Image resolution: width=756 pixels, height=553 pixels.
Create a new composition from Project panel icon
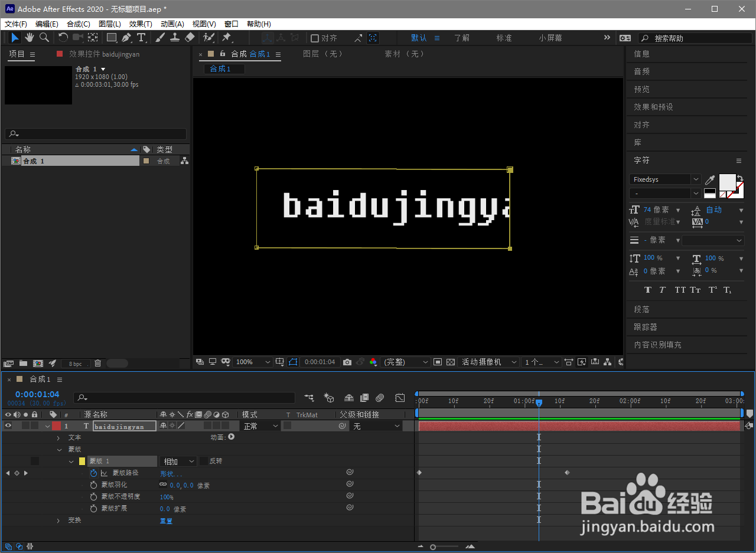point(38,364)
